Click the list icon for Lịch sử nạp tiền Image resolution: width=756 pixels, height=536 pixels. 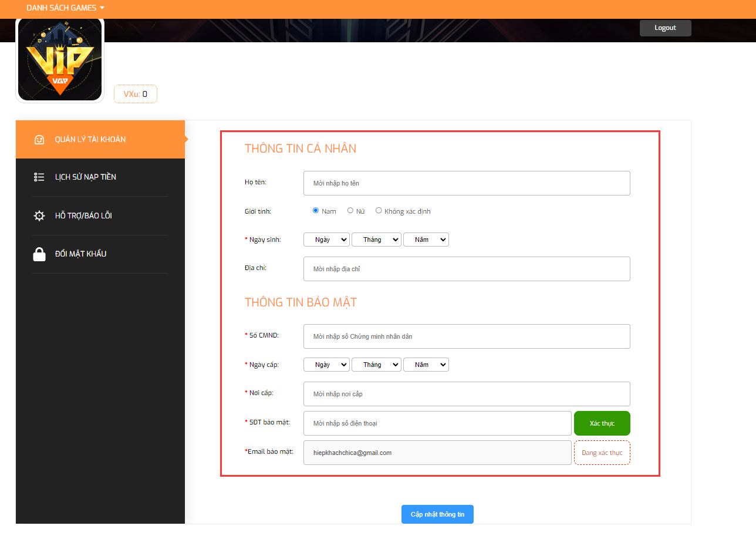click(39, 177)
